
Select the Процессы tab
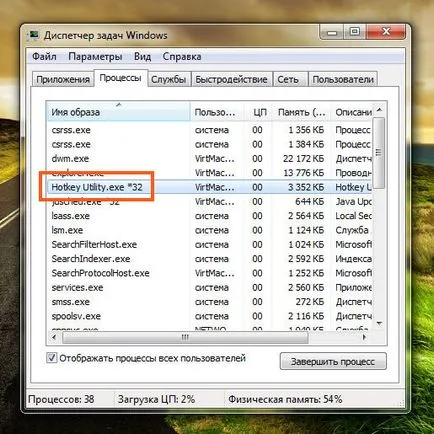(x=120, y=78)
